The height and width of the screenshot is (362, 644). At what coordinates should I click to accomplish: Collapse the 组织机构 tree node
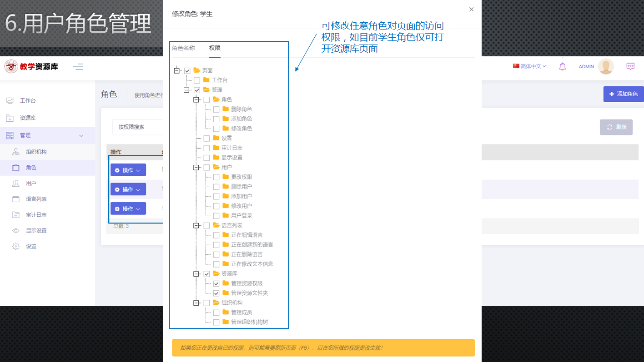pos(196,302)
